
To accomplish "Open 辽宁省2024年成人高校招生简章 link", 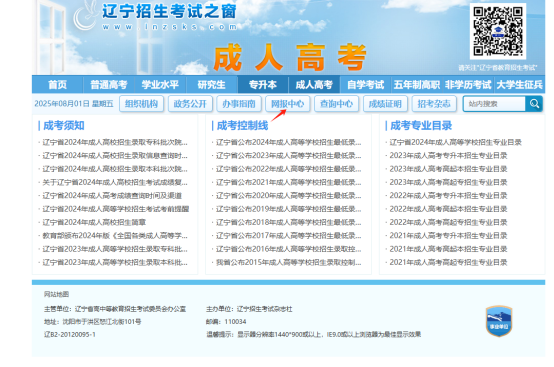I will (94, 223).
